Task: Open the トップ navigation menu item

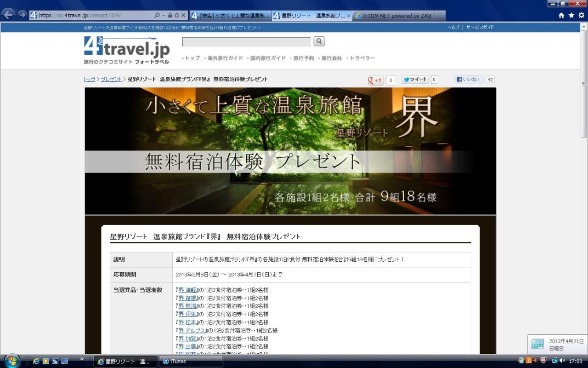Action: click(192, 58)
